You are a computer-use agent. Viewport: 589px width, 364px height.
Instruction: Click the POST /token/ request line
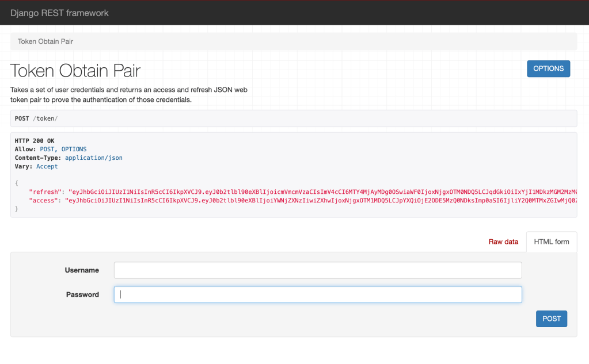point(36,118)
